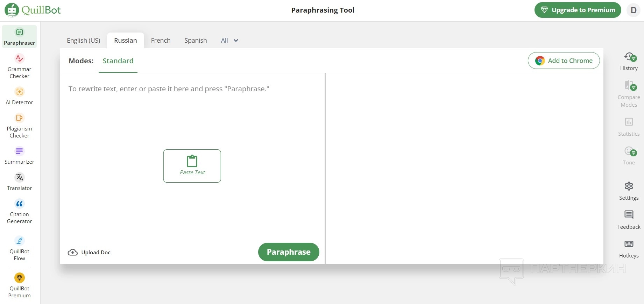Open the Paraphraser tool in sidebar
This screenshot has height=304, width=644.
[20, 36]
